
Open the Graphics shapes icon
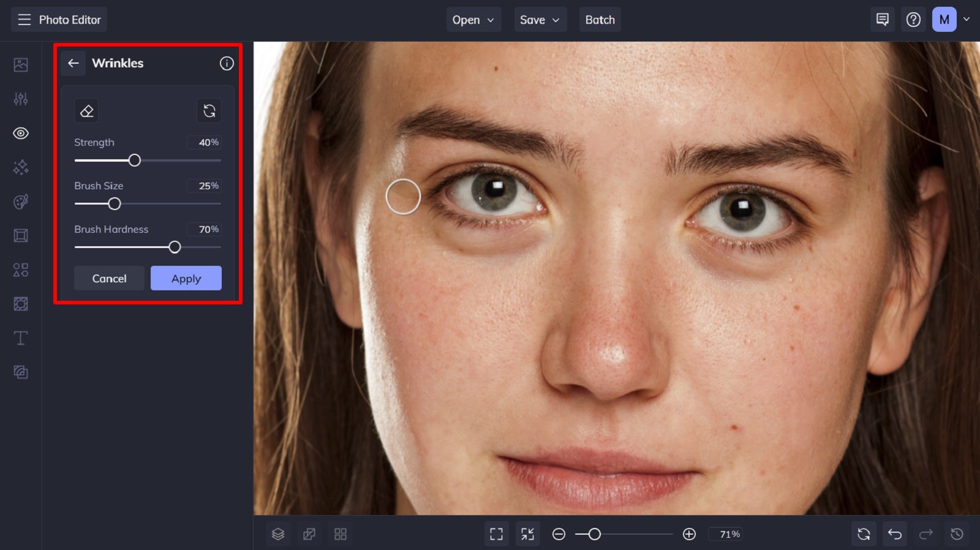coord(21,270)
